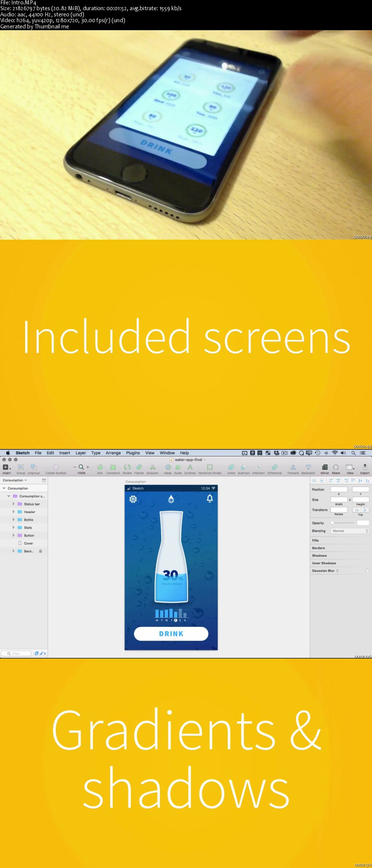Apply the Difference boolean operation

pyautogui.click(x=275, y=467)
